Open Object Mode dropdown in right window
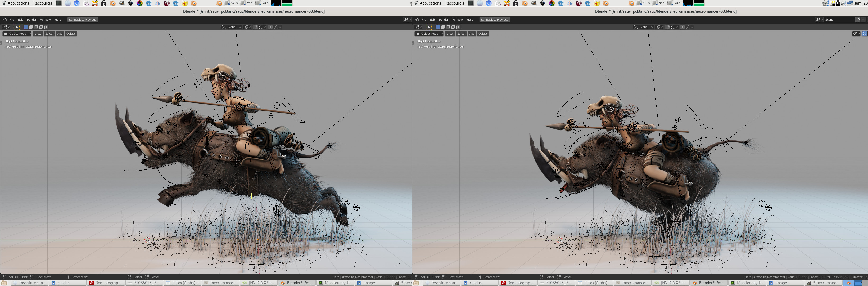Image resolution: width=868 pixels, height=286 pixels. [x=429, y=33]
